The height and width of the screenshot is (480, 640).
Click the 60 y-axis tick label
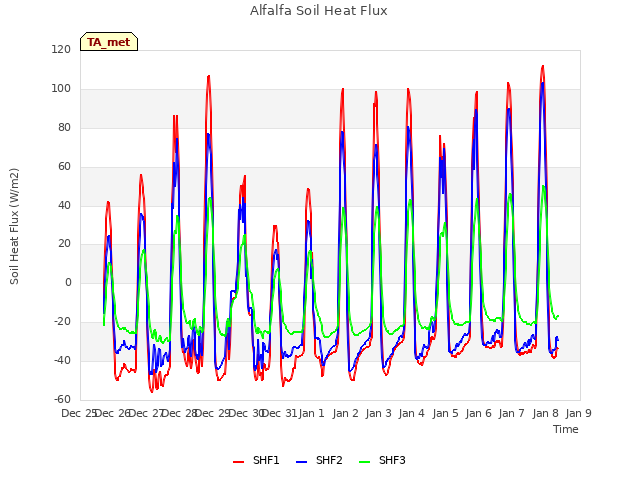coord(64,167)
